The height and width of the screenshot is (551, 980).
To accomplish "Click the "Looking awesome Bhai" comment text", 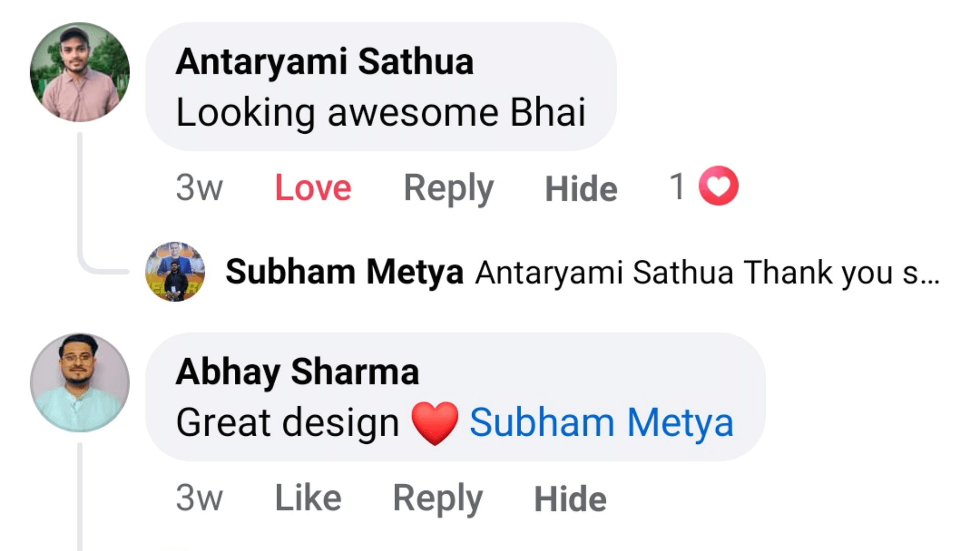I will pos(380,112).
